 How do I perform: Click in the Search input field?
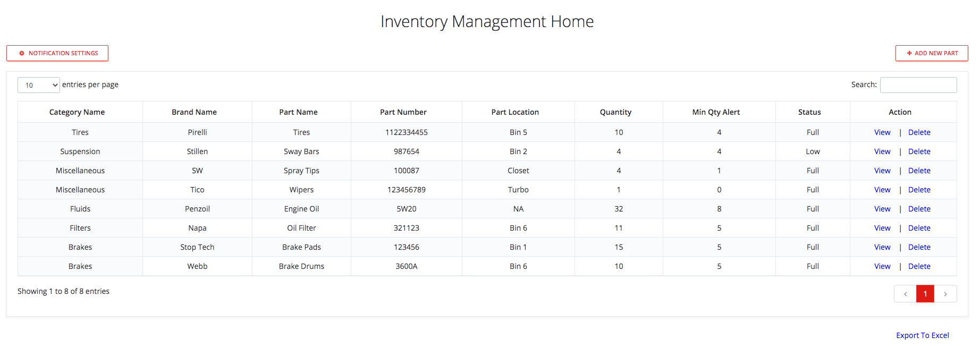coord(918,85)
